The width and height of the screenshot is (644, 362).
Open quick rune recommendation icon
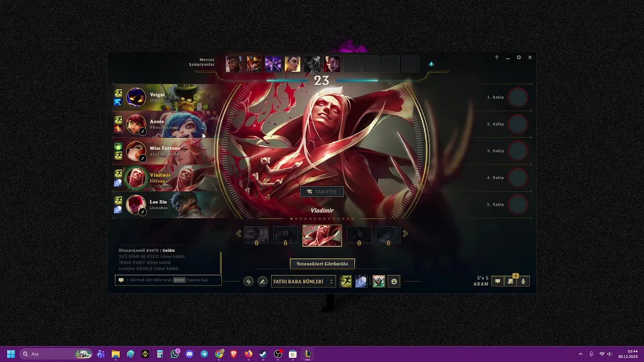pyautogui.click(x=248, y=282)
